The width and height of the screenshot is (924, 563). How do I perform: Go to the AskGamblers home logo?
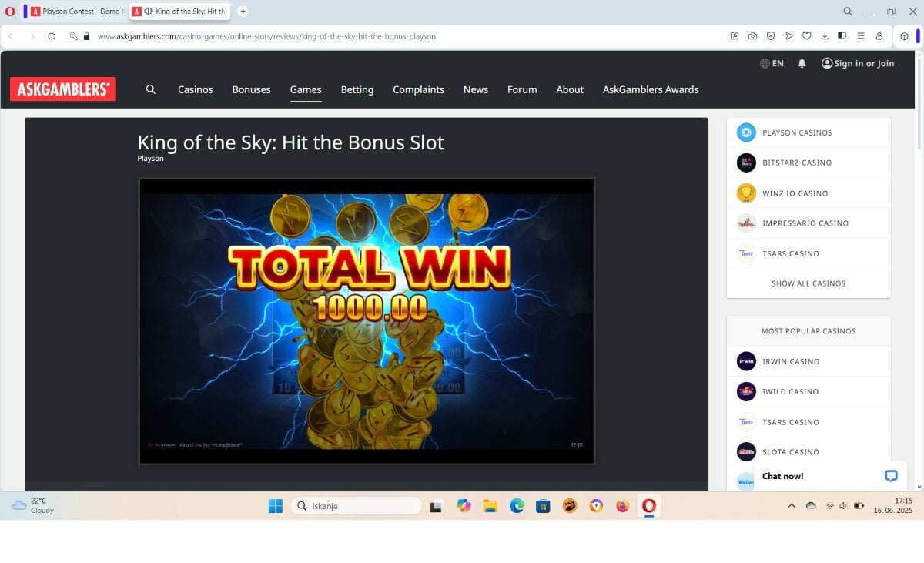(63, 89)
